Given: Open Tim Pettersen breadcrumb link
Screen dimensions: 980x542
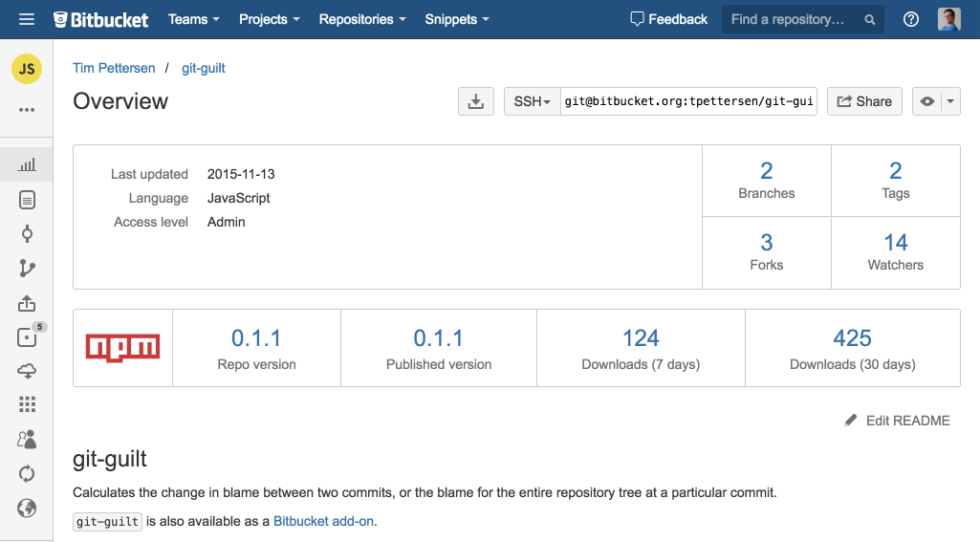Looking at the screenshot, I should 114,68.
